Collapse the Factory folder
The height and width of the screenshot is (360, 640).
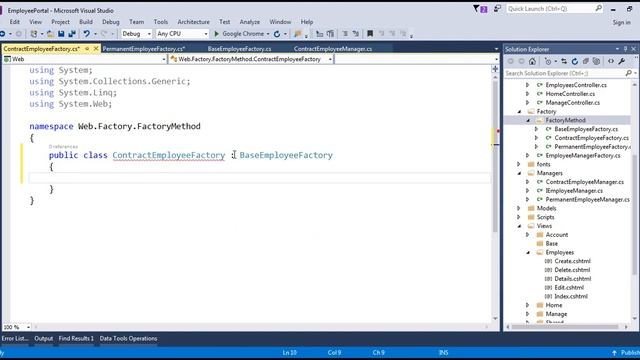tap(520, 111)
